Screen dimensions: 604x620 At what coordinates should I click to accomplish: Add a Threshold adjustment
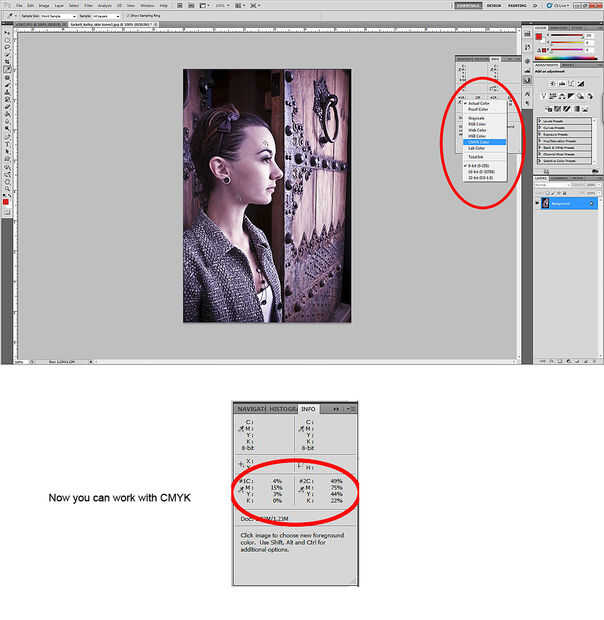click(x=566, y=109)
